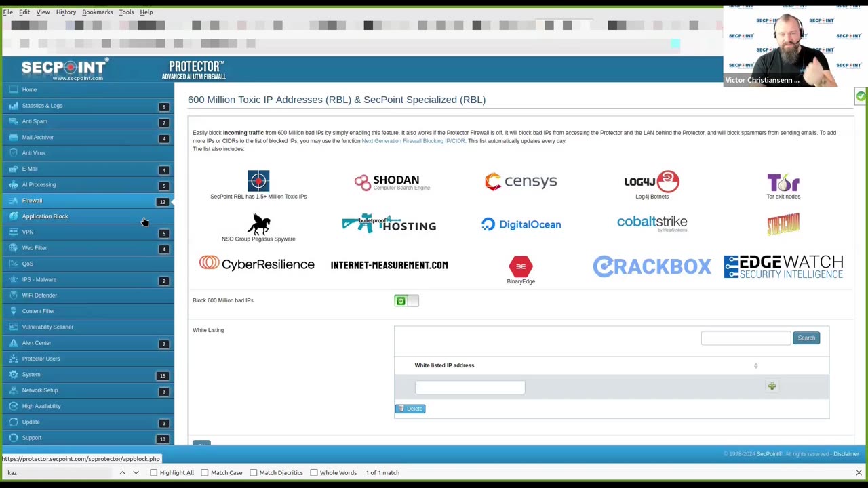Click the whitelist Search button
Viewport: 868px width, 488px height.
pos(806,338)
